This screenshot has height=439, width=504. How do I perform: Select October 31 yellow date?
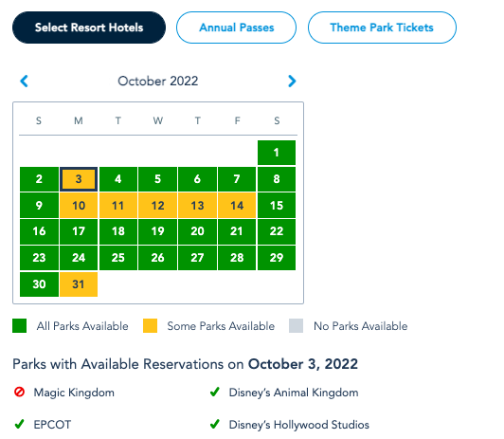(79, 284)
